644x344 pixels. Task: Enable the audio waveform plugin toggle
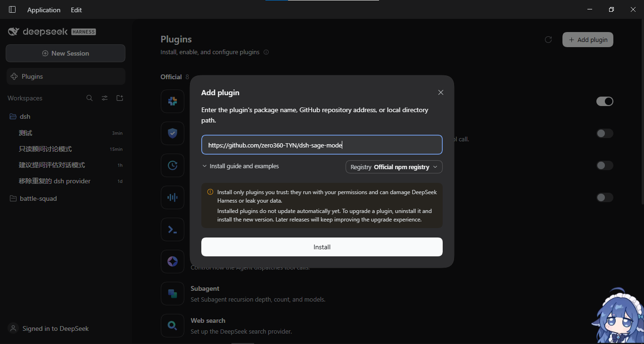point(605,197)
